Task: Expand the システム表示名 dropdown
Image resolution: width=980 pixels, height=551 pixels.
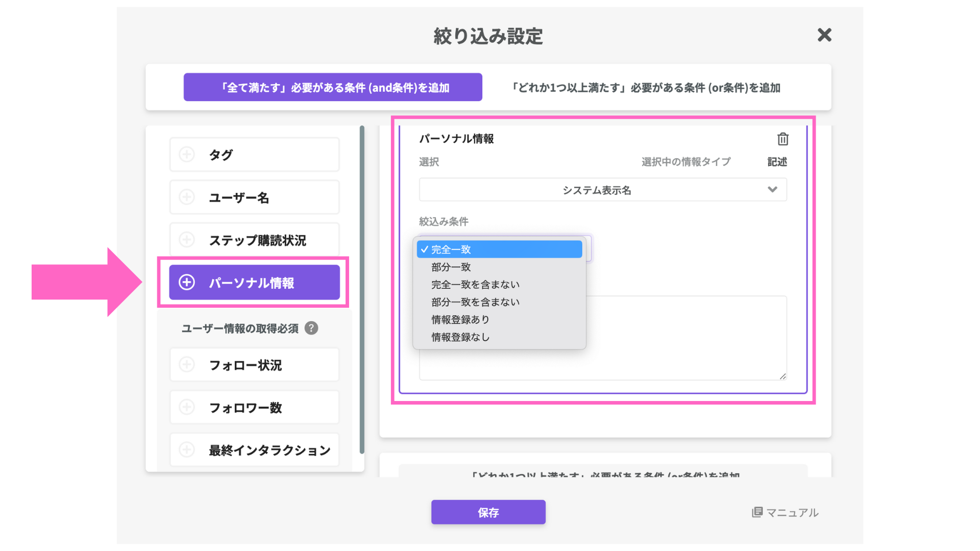Action: 602,190
